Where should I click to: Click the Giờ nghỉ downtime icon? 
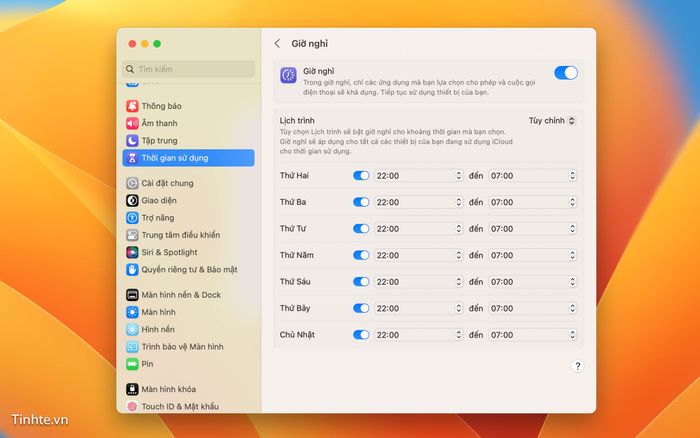click(288, 75)
